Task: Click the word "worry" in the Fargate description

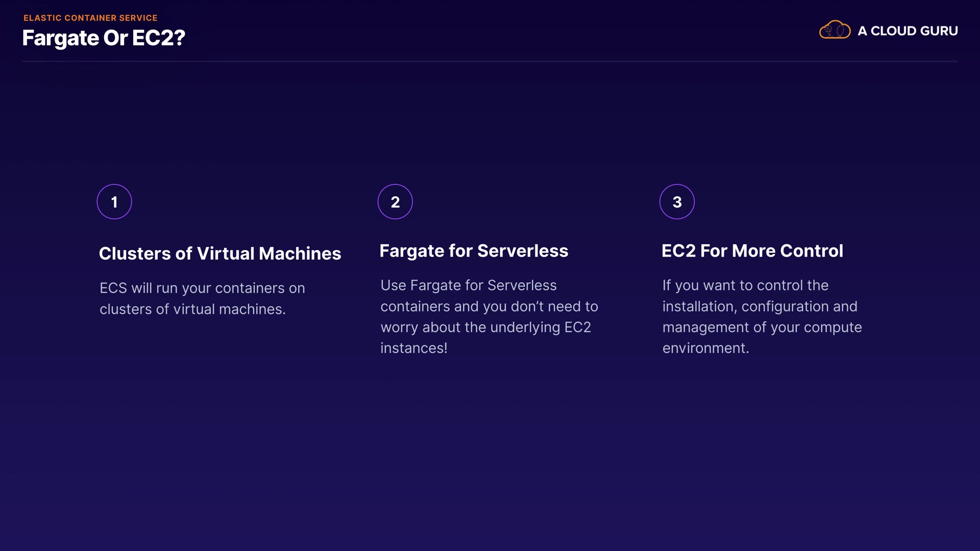Action: [x=399, y=327]
